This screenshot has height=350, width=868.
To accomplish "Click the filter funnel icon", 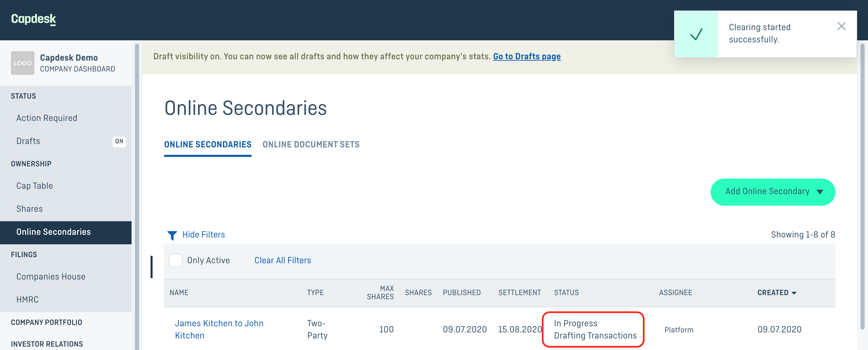I will 172,235.
